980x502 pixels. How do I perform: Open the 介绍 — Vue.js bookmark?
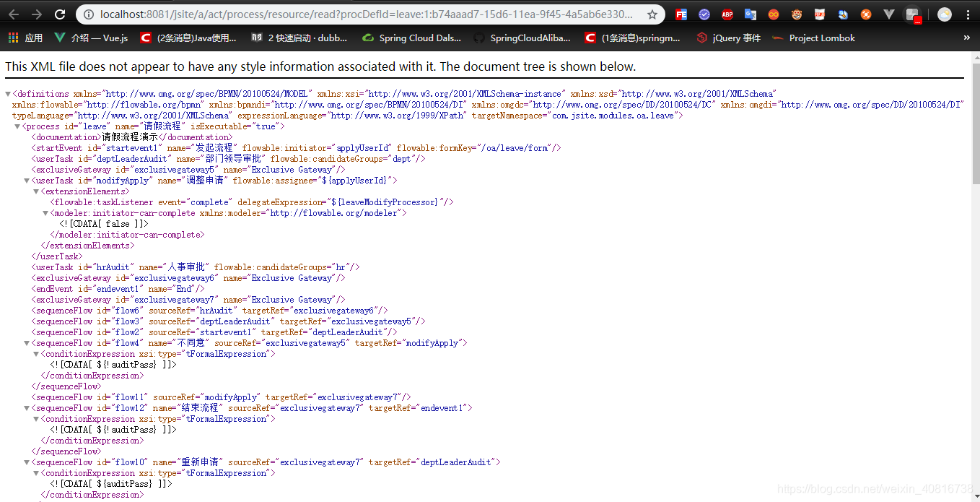coord(92,38)
